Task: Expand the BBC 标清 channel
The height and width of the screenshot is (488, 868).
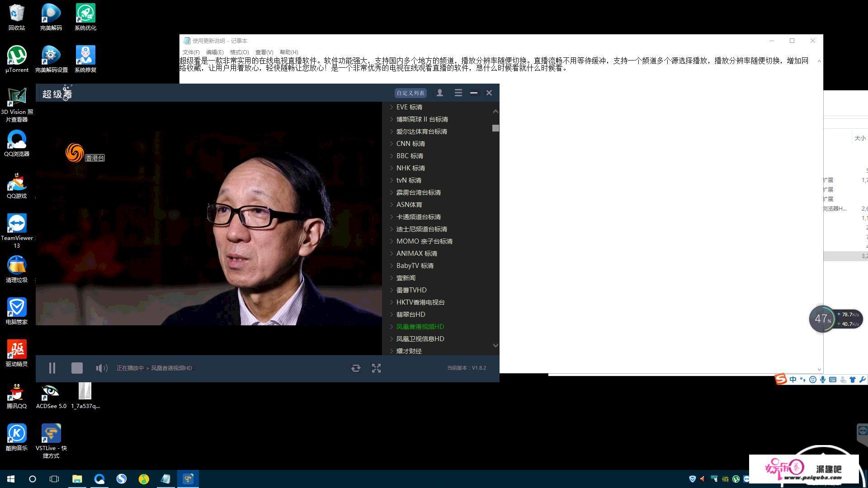Action: 392,156
